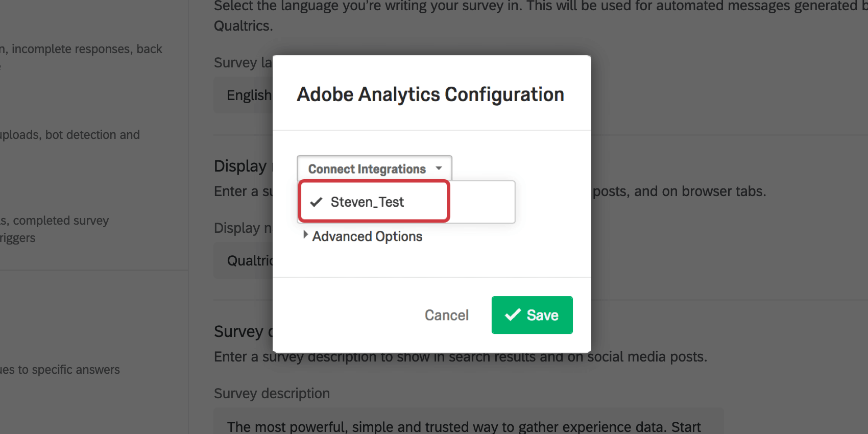Select the Steven_Test integration option
The width and height of the screenshot is (868, 434).
366,202
